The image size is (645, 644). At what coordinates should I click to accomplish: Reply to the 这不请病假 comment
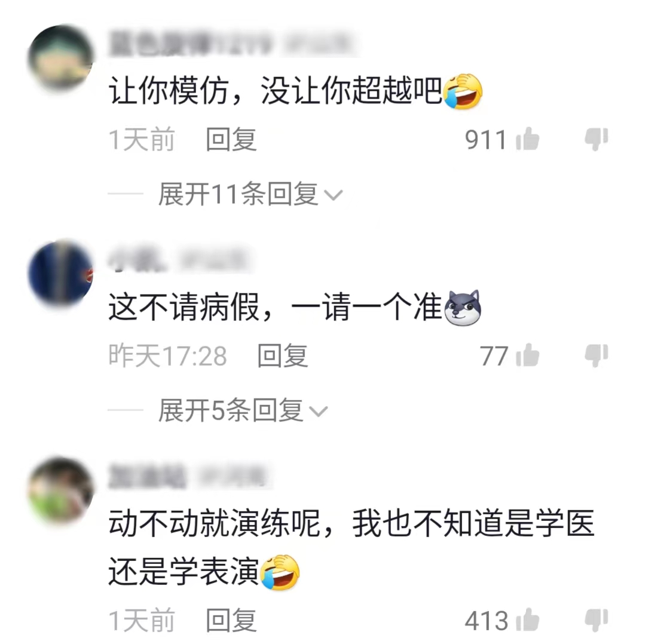(x=283, y=356)
